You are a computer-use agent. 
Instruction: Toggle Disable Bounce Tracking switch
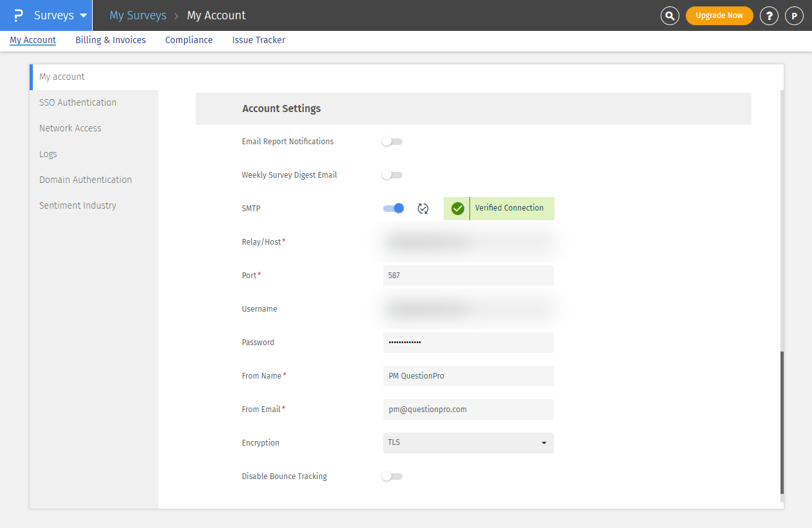coord(392,476)
